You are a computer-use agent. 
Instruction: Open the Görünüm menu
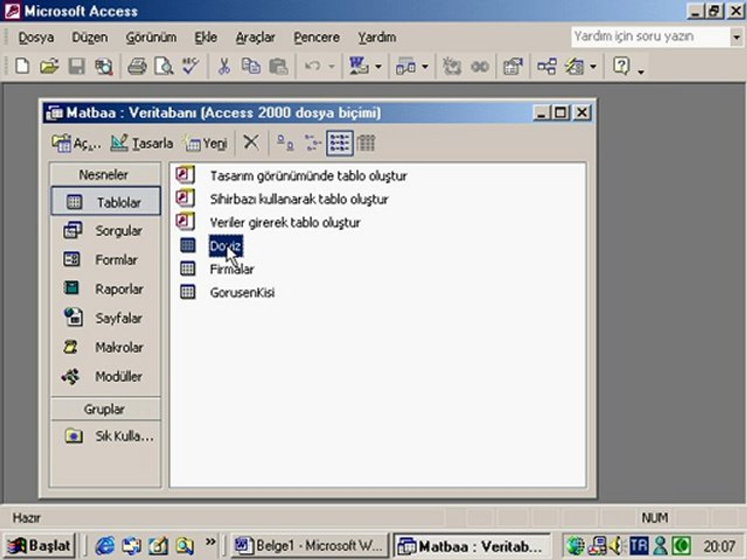tap(151, 37)
